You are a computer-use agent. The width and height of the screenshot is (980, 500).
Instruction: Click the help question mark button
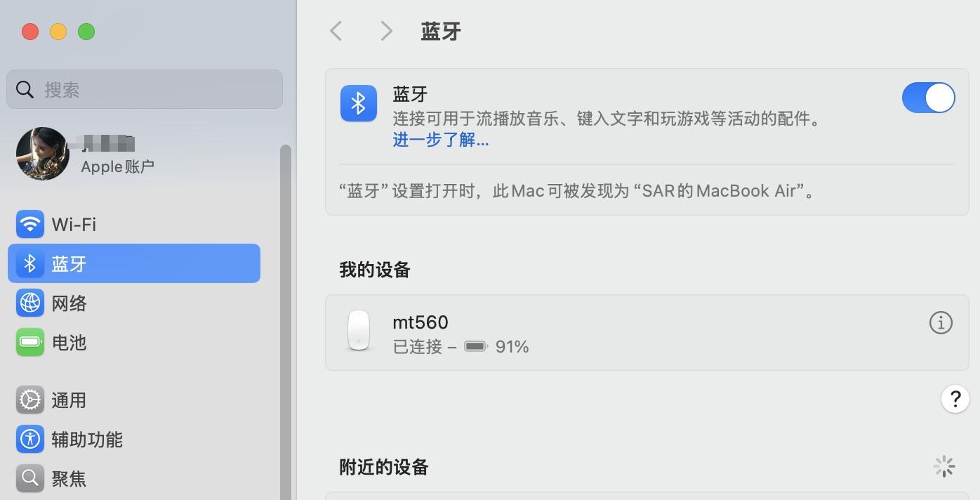coord(955,399)
